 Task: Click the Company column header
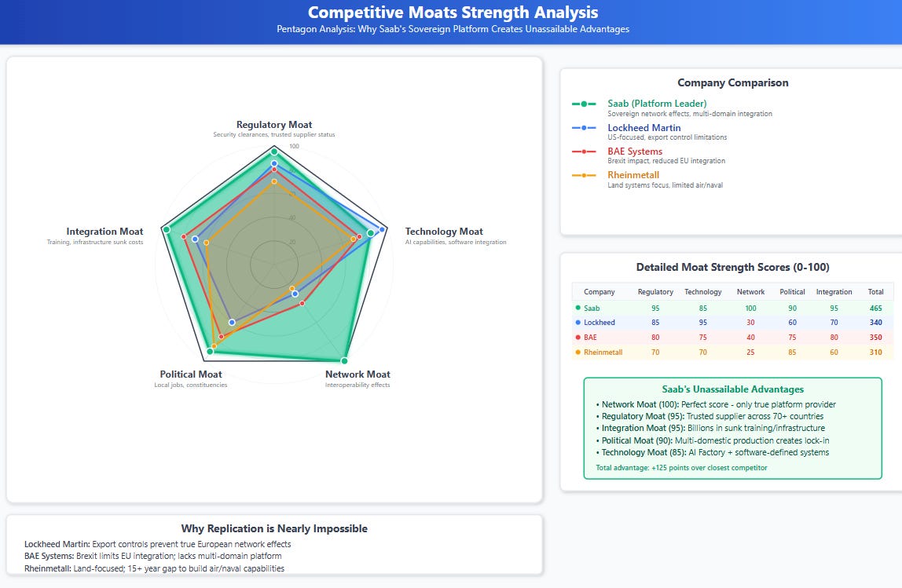pyautogui.click(x=599, y=292)
